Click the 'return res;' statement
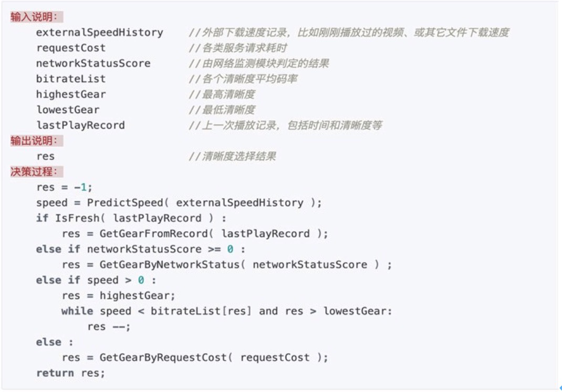This screenshot has width=562, height=392. tap(70, 373)
